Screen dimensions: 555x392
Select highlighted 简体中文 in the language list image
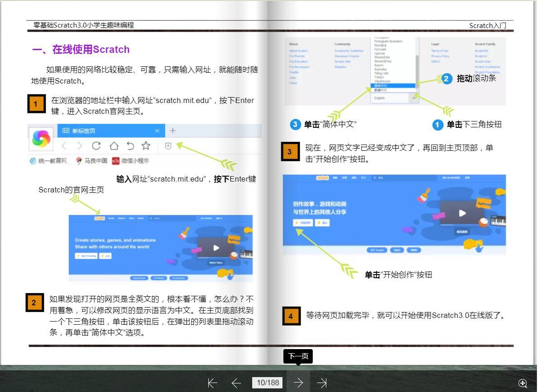[x=393, y=85]
